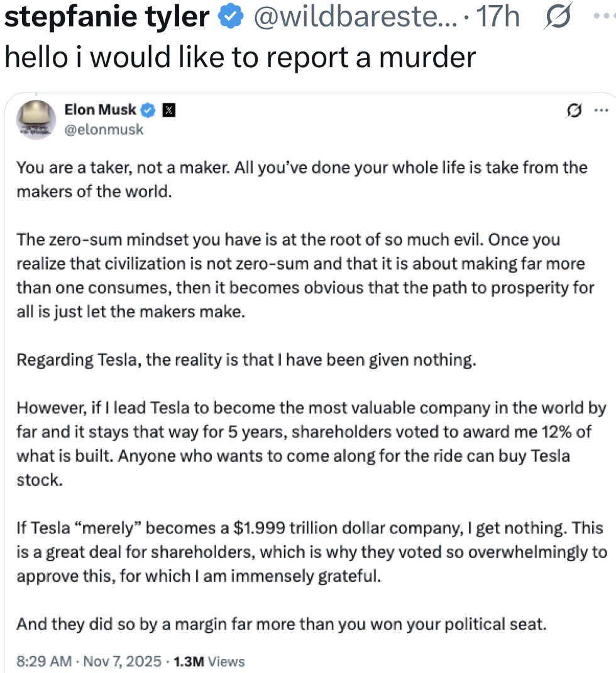This screenshot has width=616, height=673.
Task: Expand the quoted post's three-dot menu
Action: click(x=600, y=111)
